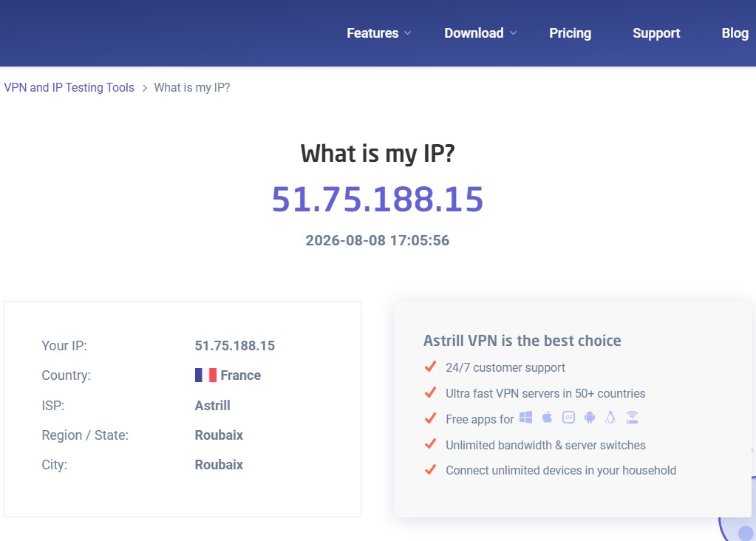Click the checkmark beside 24/7 customer support
Screen dimensions: 756x541
coord(431,367)
